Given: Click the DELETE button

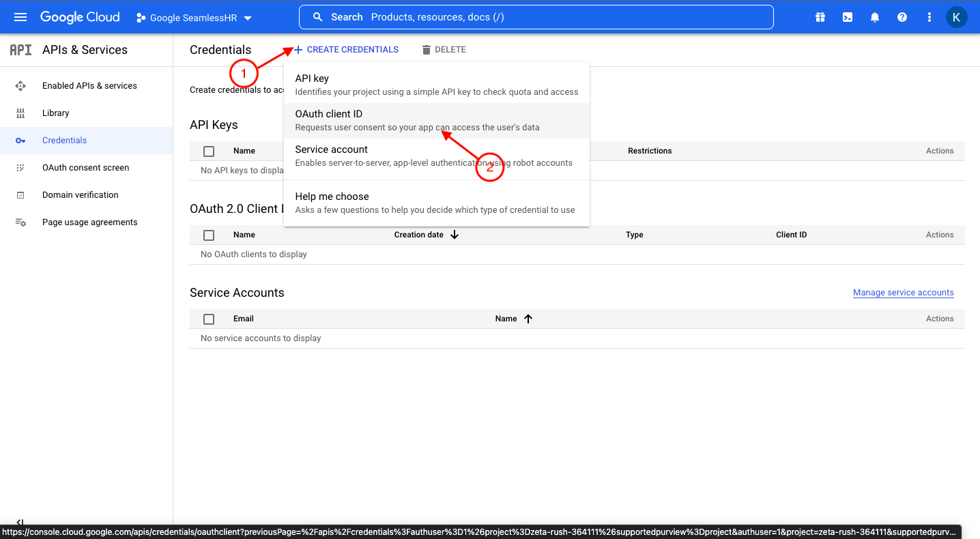Looking at the screenshot, I should [x=444, y=50].
